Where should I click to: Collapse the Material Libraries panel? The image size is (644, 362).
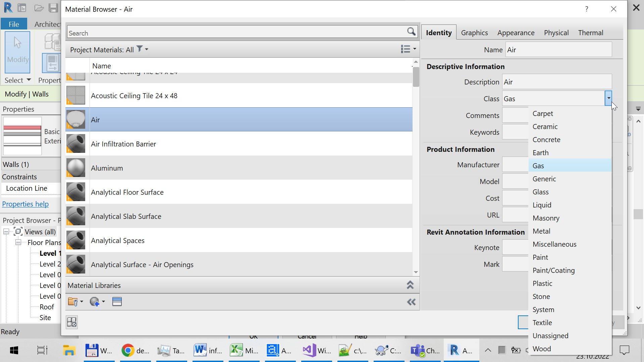pyautogui.click(x=410, y=285)
